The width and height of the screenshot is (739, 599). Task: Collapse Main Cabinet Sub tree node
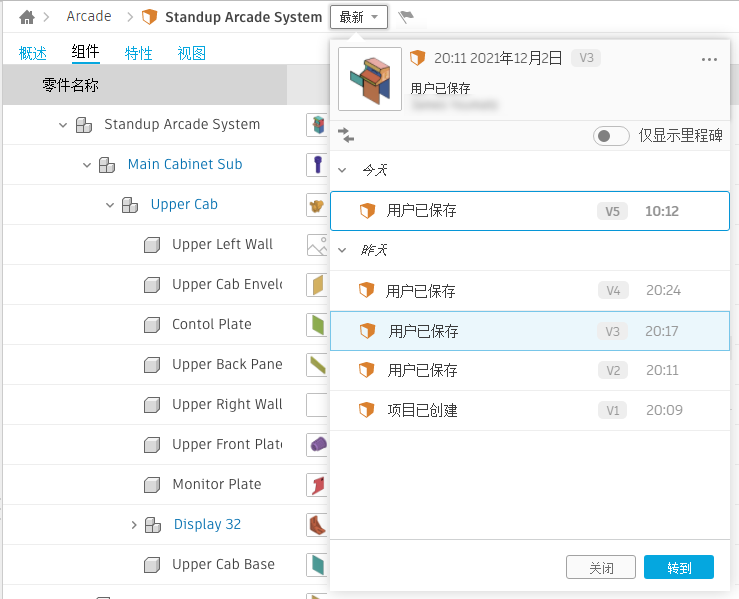[87, 165]
